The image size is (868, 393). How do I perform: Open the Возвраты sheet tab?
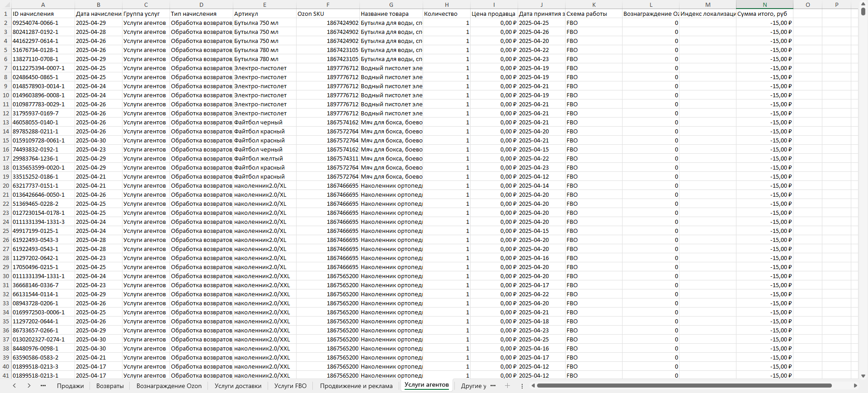coord(110,386)
